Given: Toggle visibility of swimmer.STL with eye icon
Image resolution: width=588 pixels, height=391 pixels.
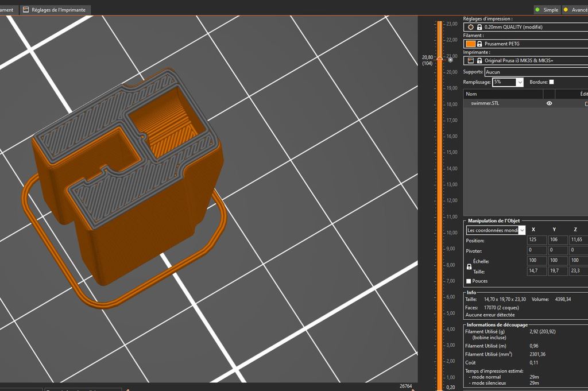Looking at the screenshot, I should coord(550,103).
